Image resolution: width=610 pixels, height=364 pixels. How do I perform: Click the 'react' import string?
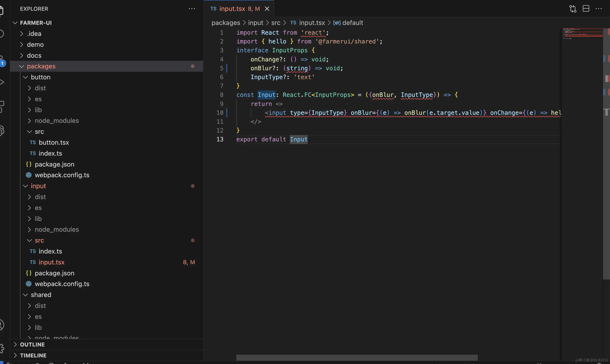click(313, 33)
